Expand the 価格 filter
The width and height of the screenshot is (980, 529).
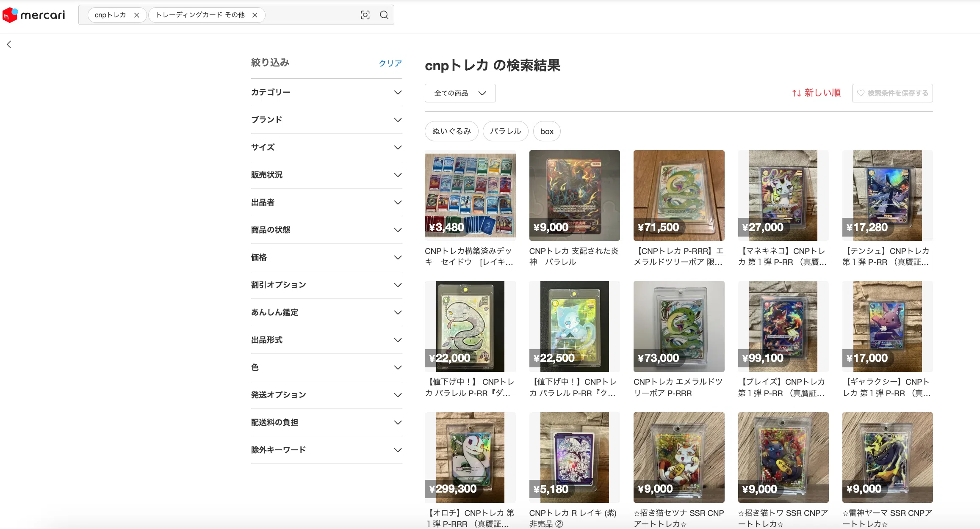(327, 257)
